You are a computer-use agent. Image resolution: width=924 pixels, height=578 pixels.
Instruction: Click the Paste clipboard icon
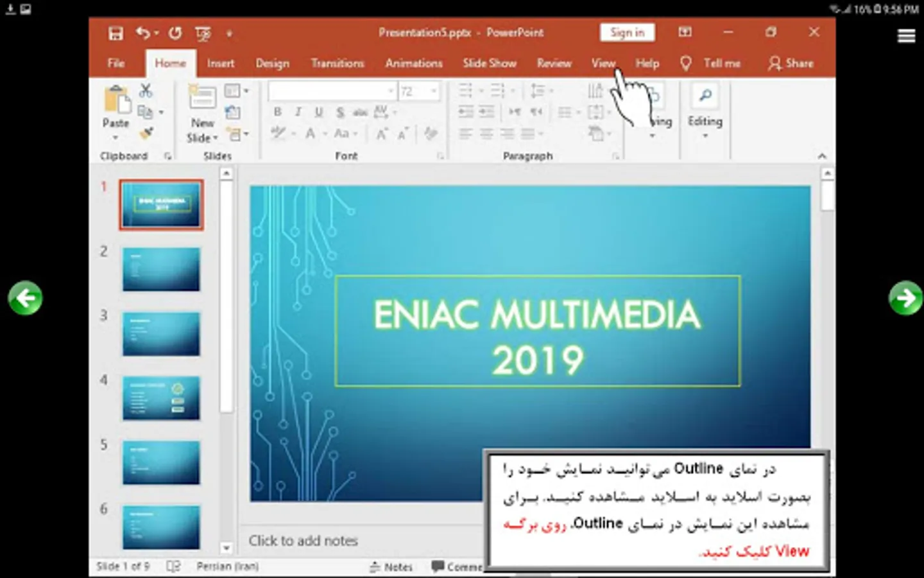click(x=116, y=101)
